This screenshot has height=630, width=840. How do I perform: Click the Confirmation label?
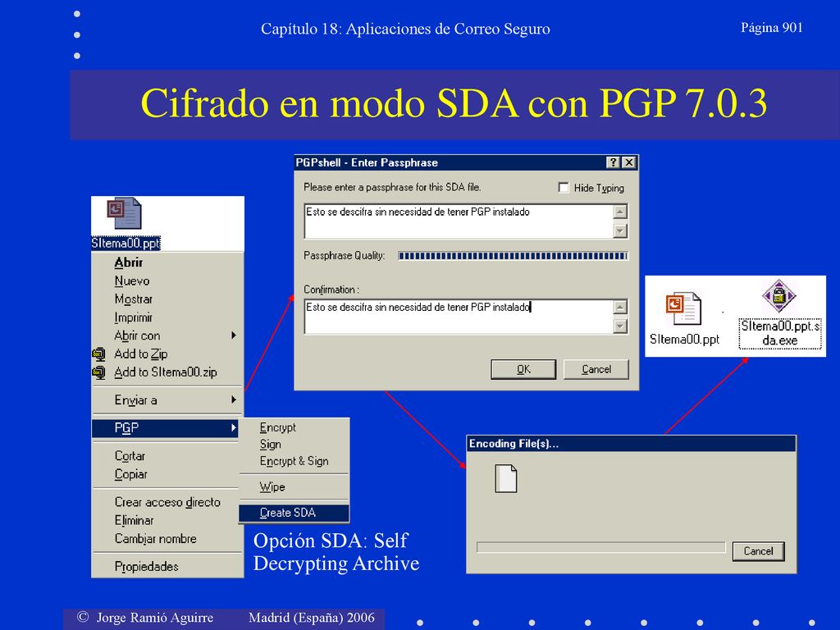pos(331,290)
